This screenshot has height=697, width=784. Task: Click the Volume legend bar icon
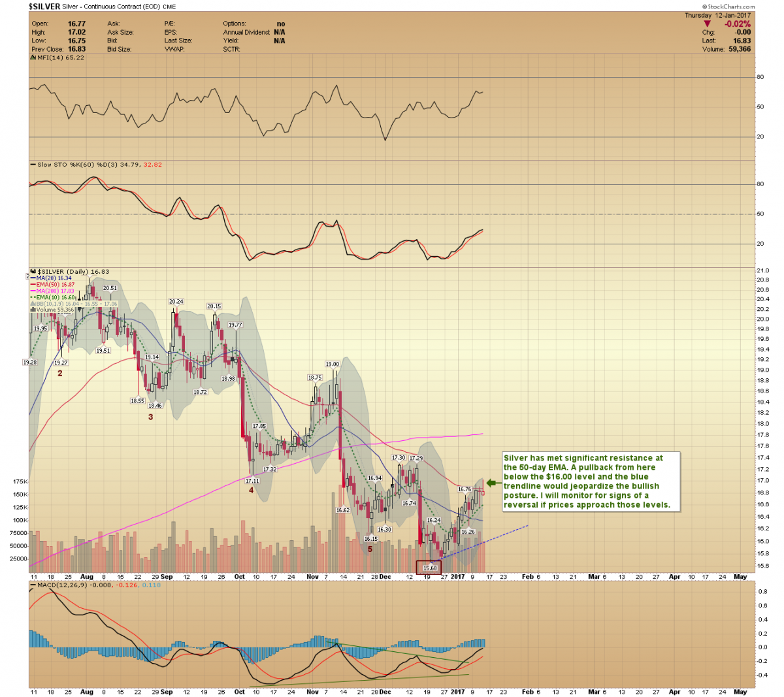(33, 310)
